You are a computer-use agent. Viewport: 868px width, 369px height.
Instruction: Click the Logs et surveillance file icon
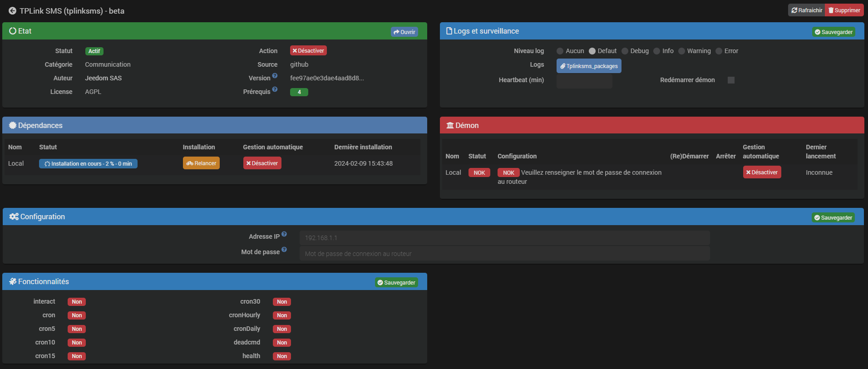(x=449, y=31)
